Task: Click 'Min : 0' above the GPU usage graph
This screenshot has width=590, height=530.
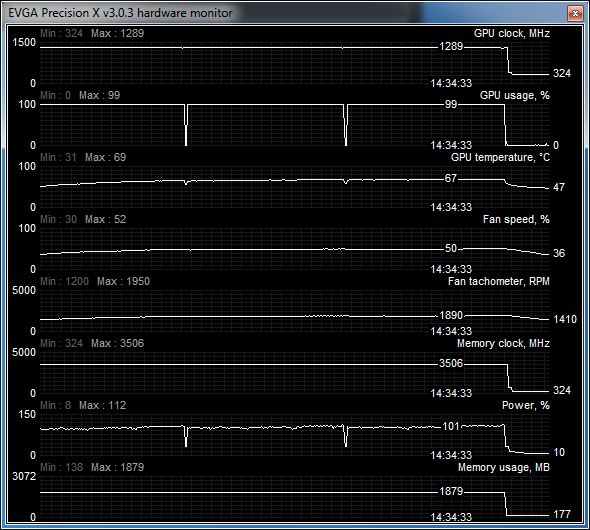Action: coord(55,96)
